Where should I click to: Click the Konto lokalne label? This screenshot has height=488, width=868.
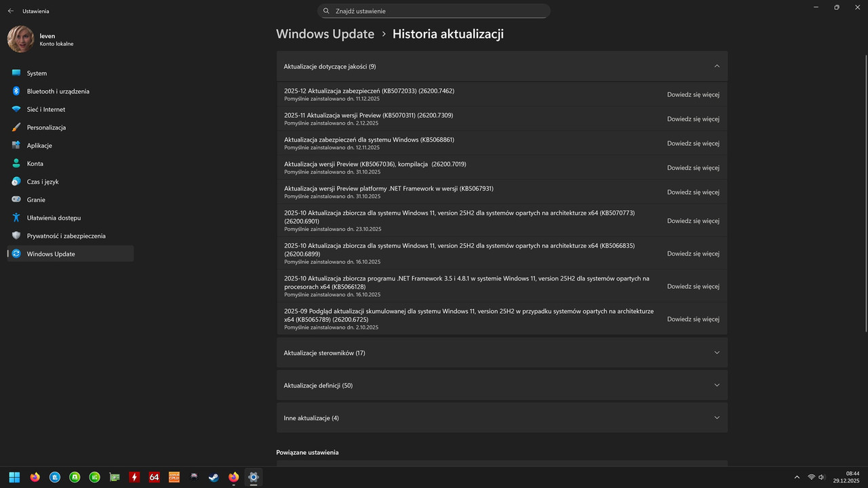tap(56, 44)
